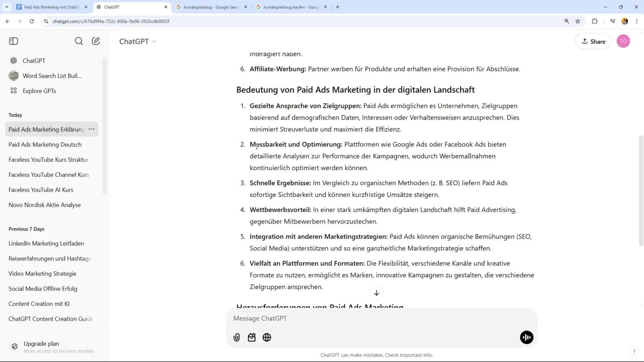Open Faceless YouTube AI Kurs chat
The height and width of the screenshot is (362, 644).
point(52,190)
